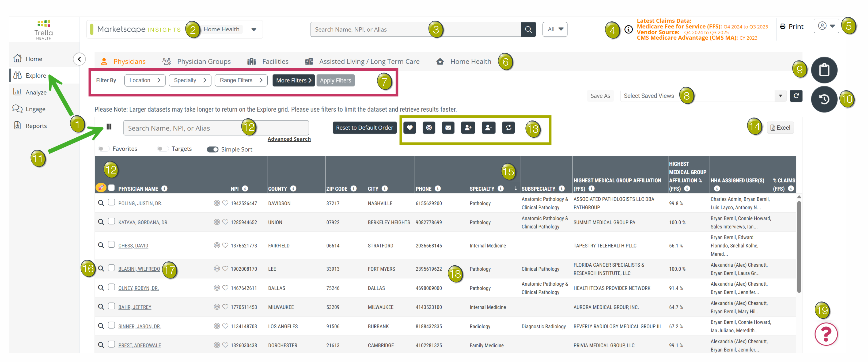Open the user account menu icon
868x362 pixels.
[826, 26]
